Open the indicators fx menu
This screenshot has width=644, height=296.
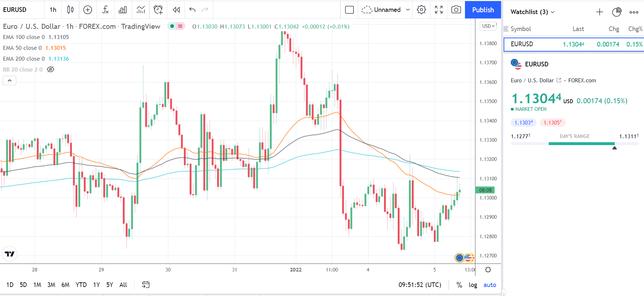(x=105, y=10)
